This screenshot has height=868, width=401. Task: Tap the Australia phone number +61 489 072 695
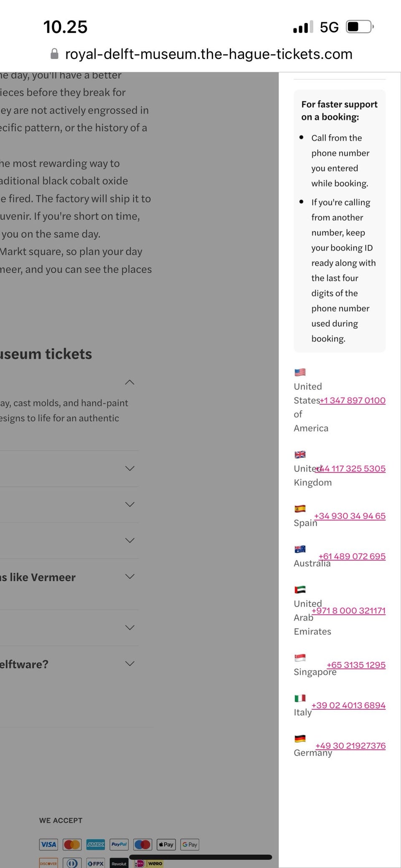point(352,556)
